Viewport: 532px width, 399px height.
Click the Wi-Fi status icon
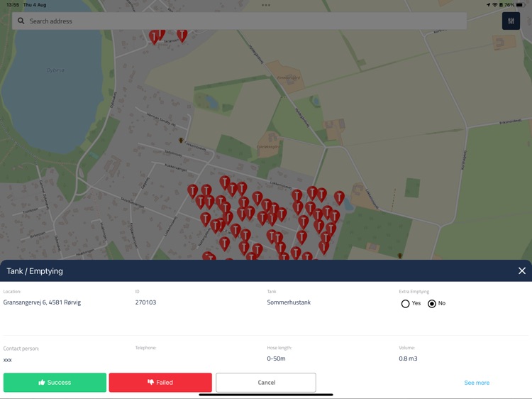click(495, 5)
